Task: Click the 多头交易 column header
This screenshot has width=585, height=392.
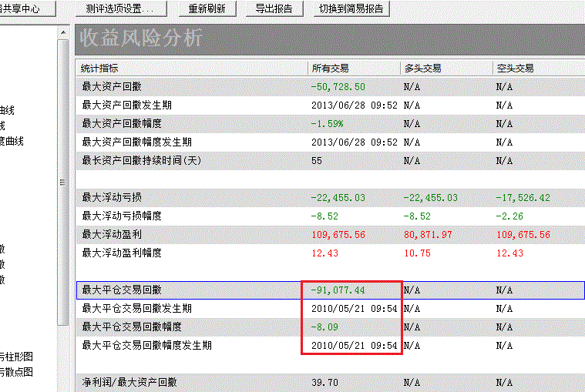Action: [x=422, y=69]
